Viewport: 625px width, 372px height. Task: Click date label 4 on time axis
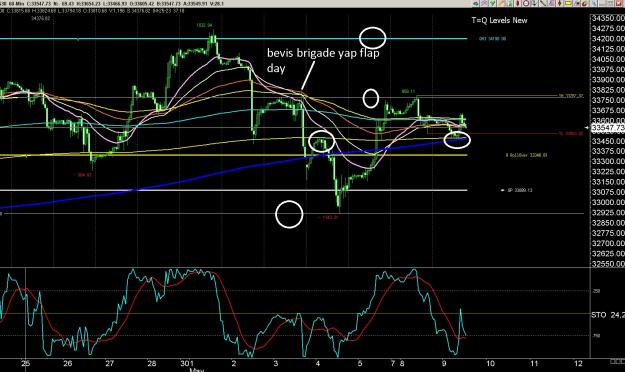pos(318,363)
